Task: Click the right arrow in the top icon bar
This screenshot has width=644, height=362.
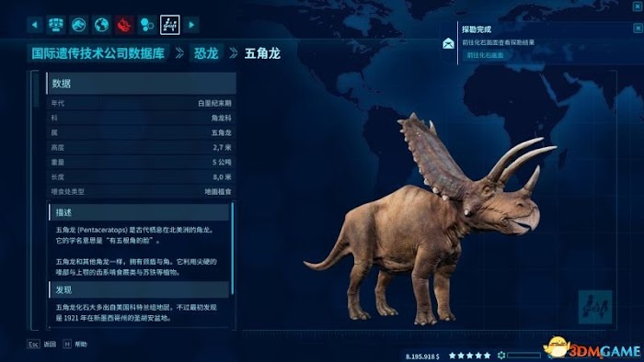Action: (191, 25)
